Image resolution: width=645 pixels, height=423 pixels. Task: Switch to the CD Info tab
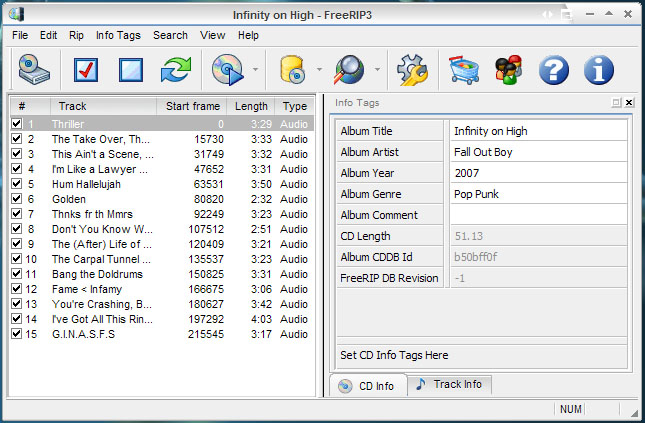(368, 386)
